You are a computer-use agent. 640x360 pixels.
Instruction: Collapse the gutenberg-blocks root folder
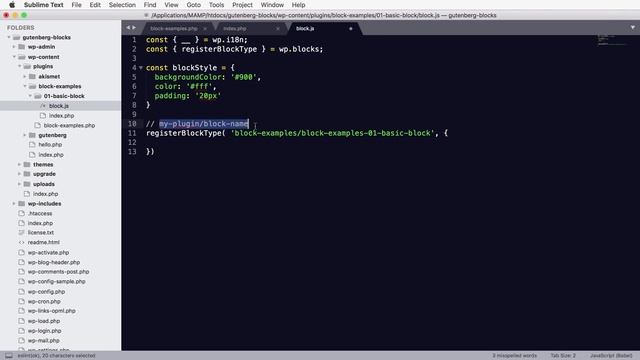(x=9, y=37)
